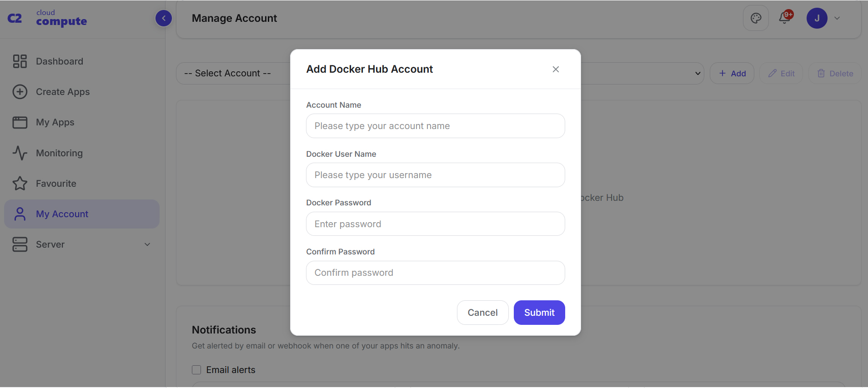Open the Select Account dropdown
868x388 pixels.
[x=440, y=73]
